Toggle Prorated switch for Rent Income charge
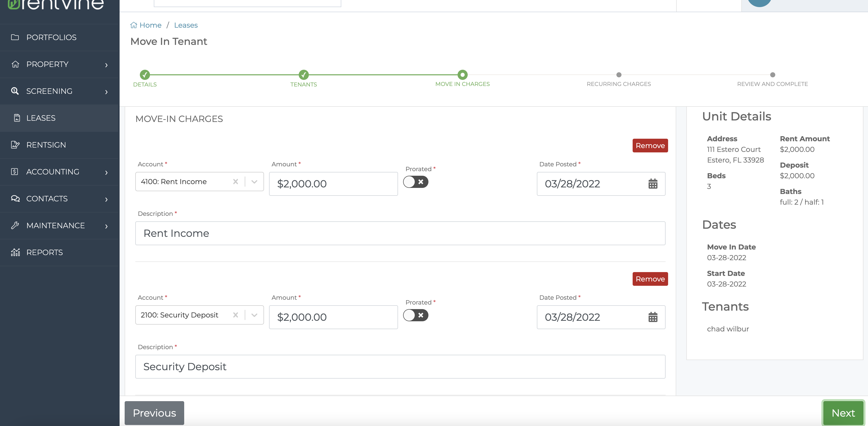 click(416, 182)
